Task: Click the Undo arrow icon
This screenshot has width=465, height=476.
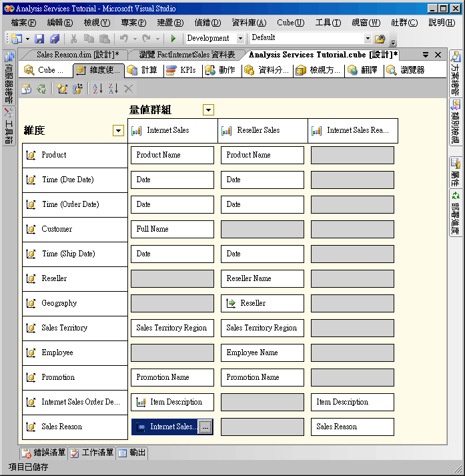Action: coord(124,39)
